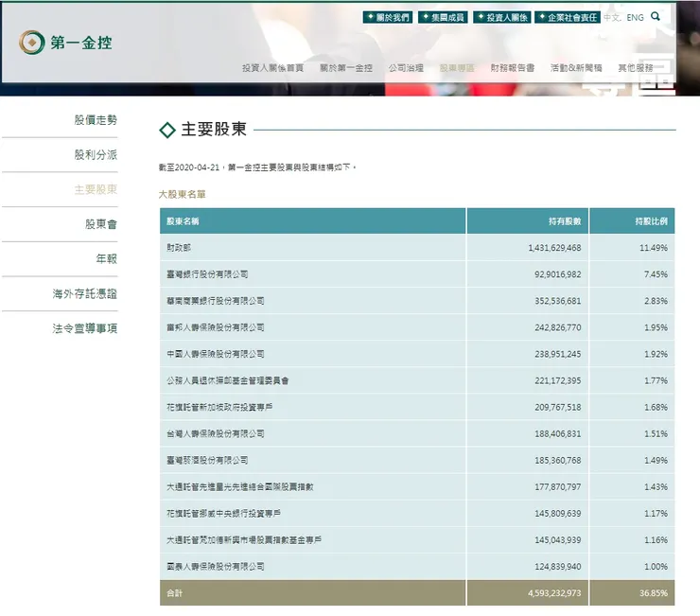Select 主要股東 in sidebar
700x616 pixels.
[x=96, y=189]
